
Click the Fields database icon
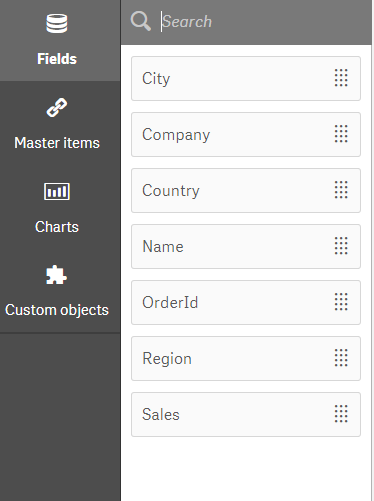click(57, 23)
